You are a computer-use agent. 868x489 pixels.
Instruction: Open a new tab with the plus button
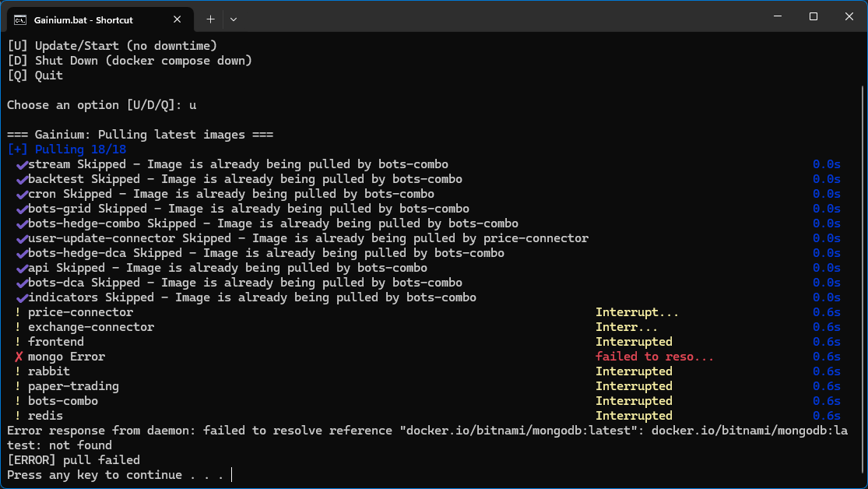click(x=210, y=19)
